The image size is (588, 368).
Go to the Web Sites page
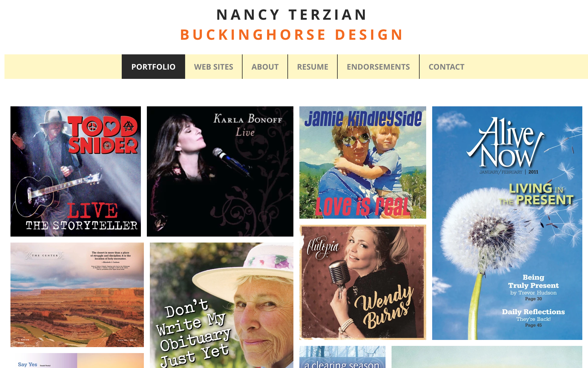click(x=214, y=67)
